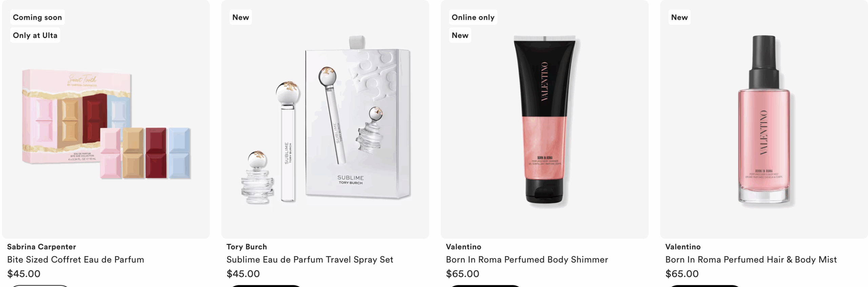The image size is (868, 287).
Task: Click $45.00 price of Sabrina Carpenter coffret
Action: [x=24, y=274]
